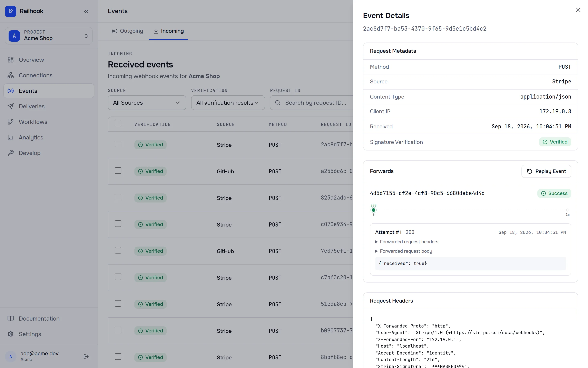Expand Forwarded request headers
The width and height of the screenshot is (588, 368).
(x=406, y=242)
